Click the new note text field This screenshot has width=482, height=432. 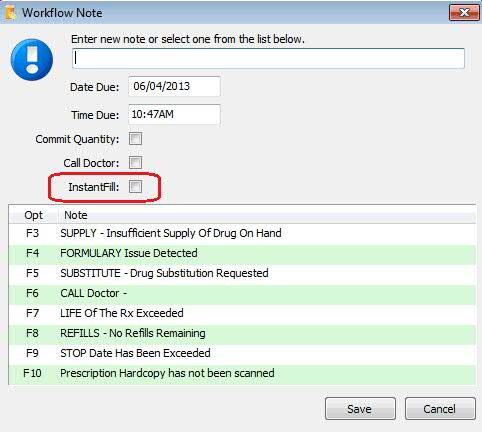[268, 59]
